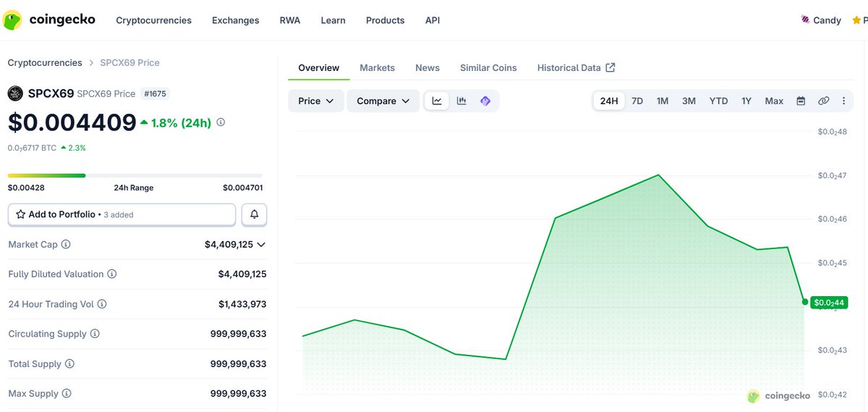This screenshot has height=412, width=868.
Task: Switch to the Markets tab
Action: tap(378, 67)
